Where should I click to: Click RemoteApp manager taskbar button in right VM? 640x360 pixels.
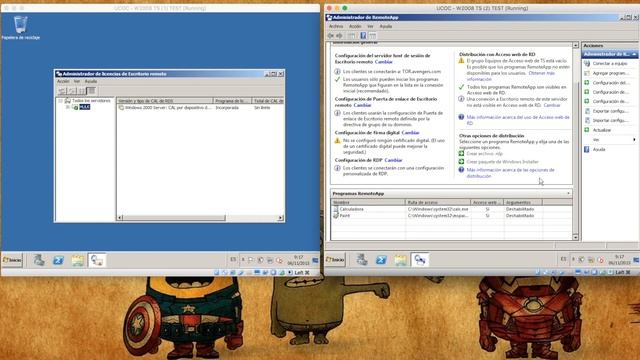pyautogui.click(x=420, y=260)
